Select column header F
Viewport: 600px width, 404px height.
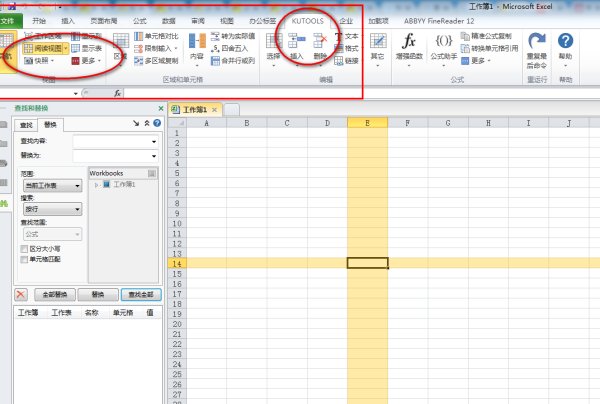(408, 123)
